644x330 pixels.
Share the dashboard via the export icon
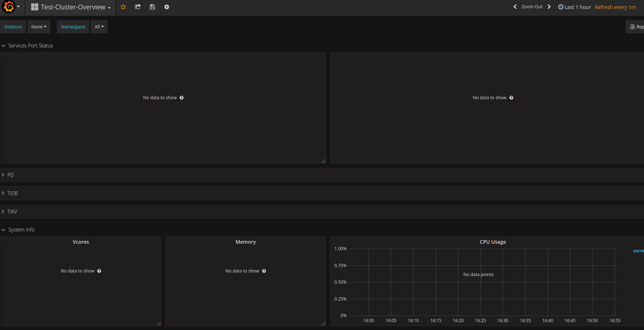138,7
